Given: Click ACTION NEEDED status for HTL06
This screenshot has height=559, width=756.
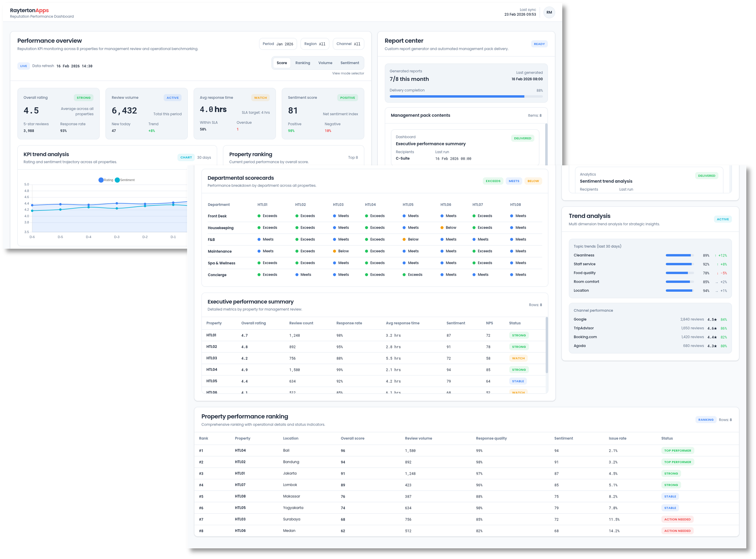Looking at the screenshot, I should pos(678,531).
